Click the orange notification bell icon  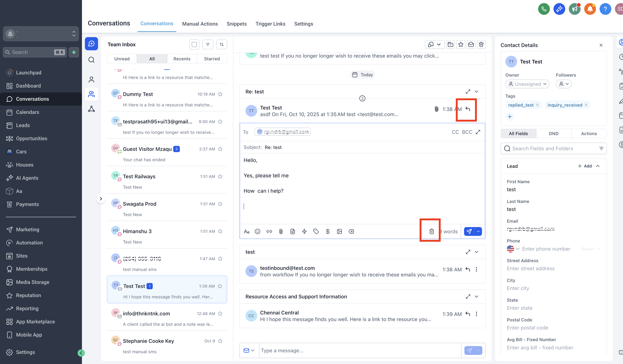pyautogui.click(x=590, y=9)
